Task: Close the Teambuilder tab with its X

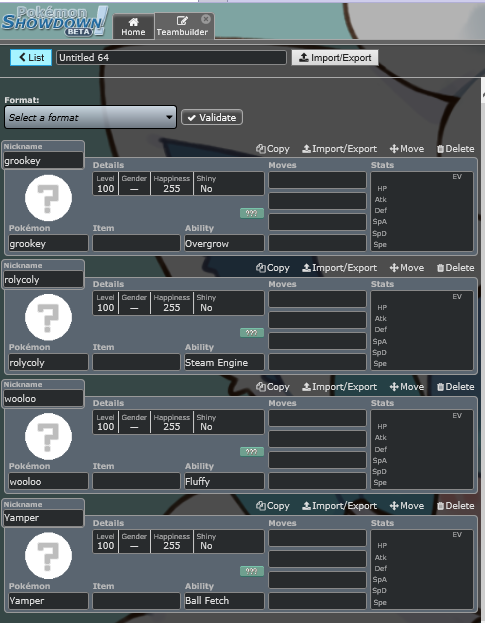Action: pyautogui.click(x=205, y=19)
